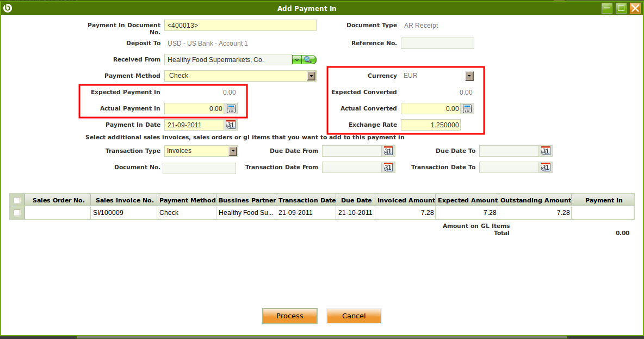Toggle the select-all checkbox in table header
The image size is (644, 339).
17,200
